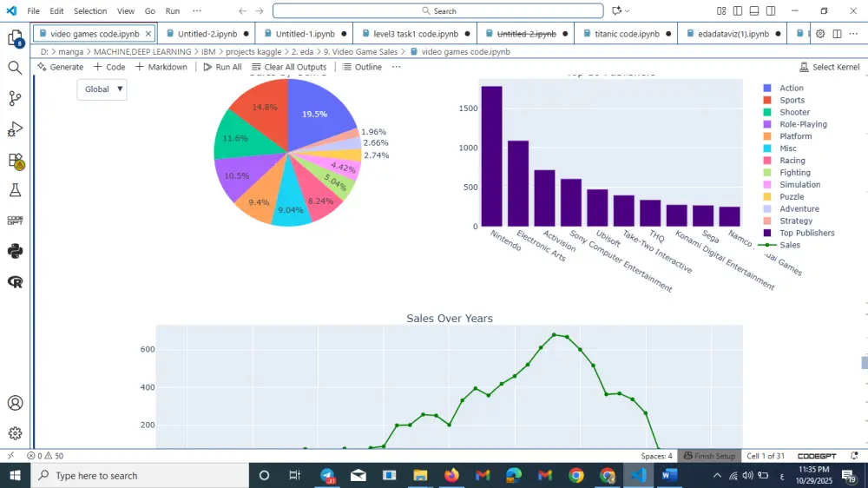Open the File menu
Image resolution: width=868 pixels, height=488 pixels.
pos(33,11)
